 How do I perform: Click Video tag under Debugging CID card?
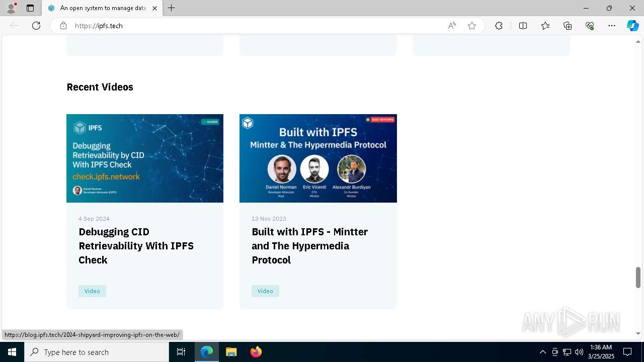click(92, 291)
